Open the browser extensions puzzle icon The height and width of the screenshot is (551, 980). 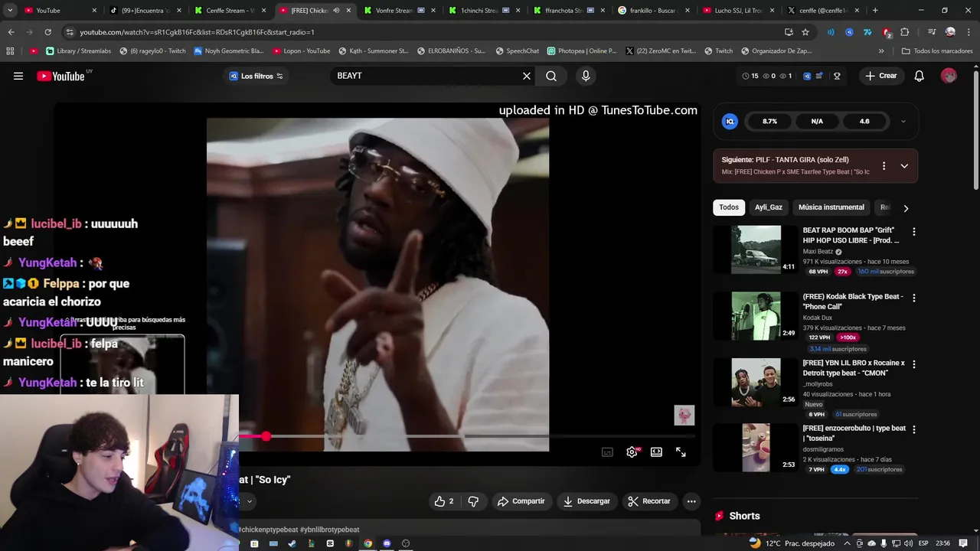[904, 32]
